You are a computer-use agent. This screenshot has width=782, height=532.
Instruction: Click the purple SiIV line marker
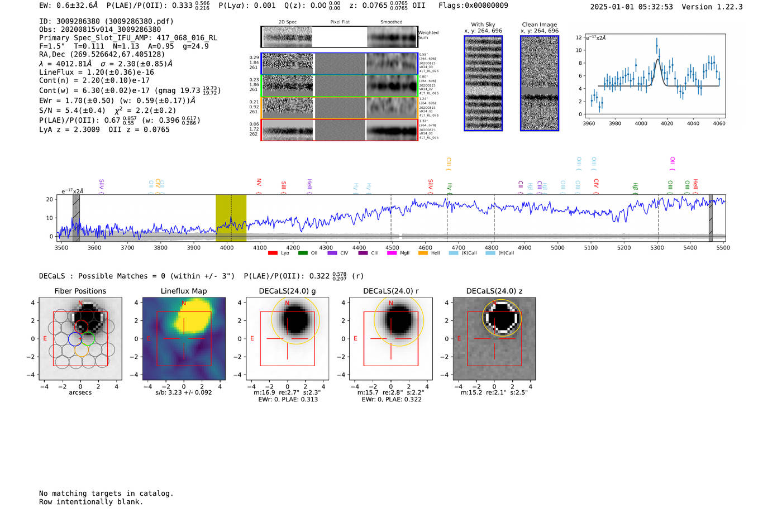click(101, 186)
